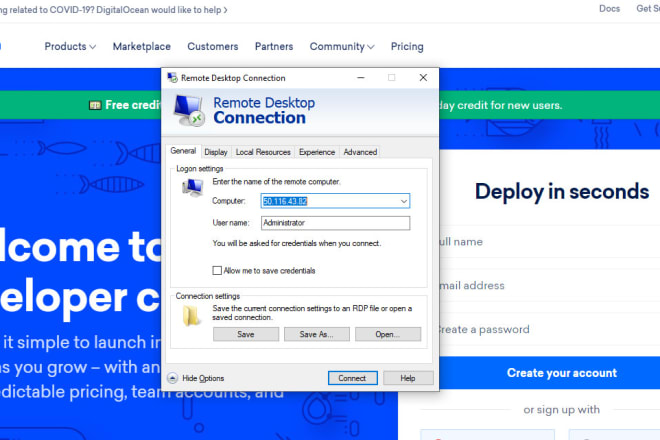Open Customers link in website navigation
Image resolution: width=660 pixels, height=440 pixels.
(213, 46)
